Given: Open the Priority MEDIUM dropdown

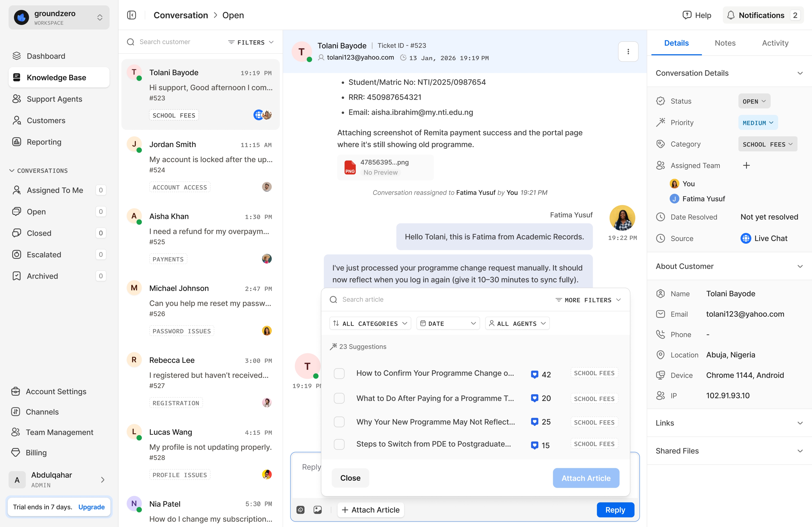Looking at the screenshot, I should 758,123.
